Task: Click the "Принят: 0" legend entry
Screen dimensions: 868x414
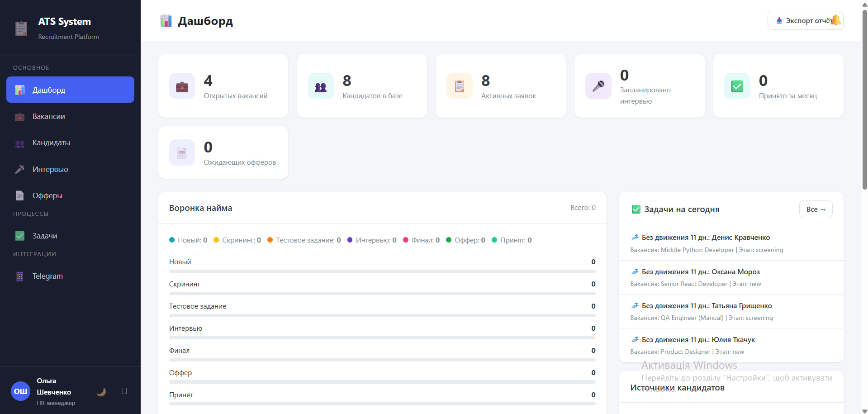Action: (512, 240)
